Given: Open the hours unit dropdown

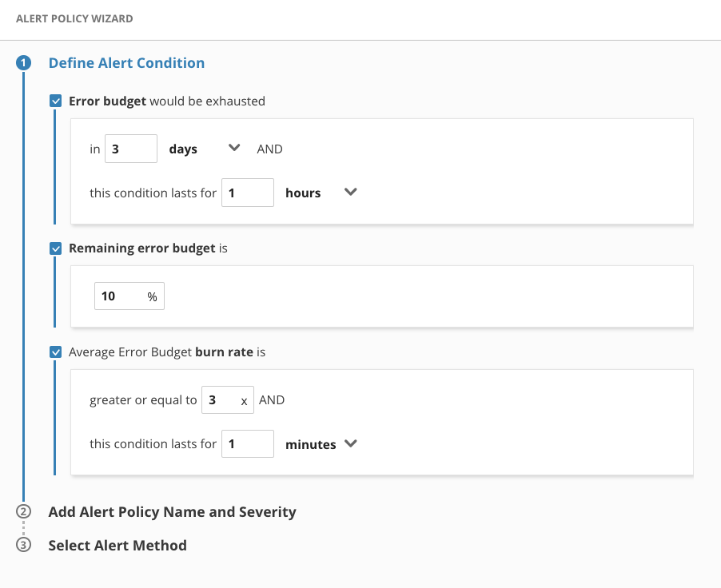Looking at the screenshot, I should [350, 192].
